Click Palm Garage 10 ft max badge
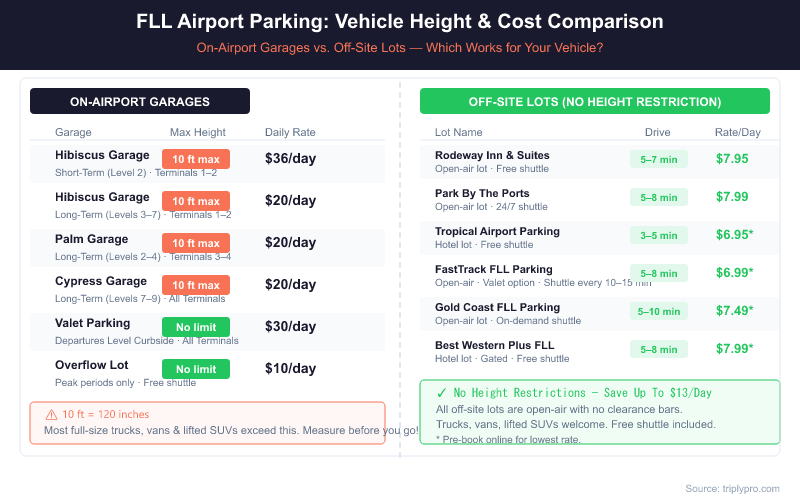Viewport: 800px width, 500px height. (x=196, y=243)
